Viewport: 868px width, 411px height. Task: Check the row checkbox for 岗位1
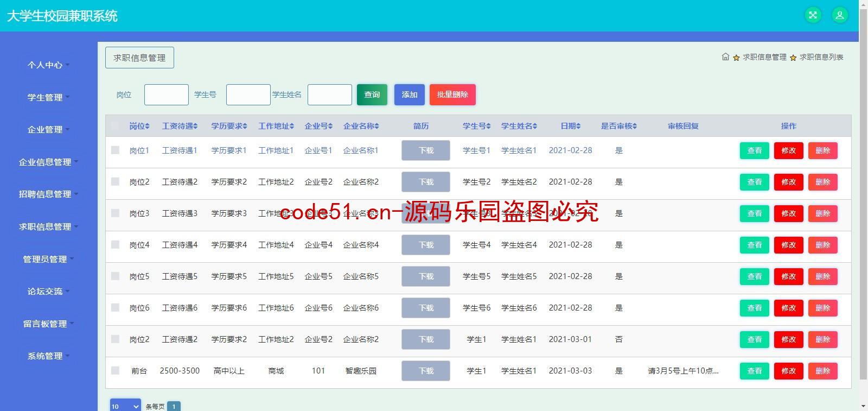pos(115,150)
